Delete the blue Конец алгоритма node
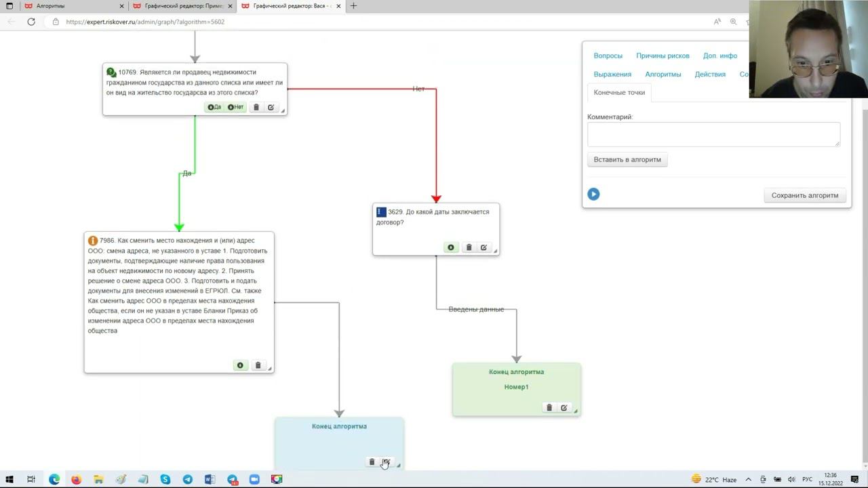Image resolution: width=868 pixels, height=488 pixels. coord(372,462)
